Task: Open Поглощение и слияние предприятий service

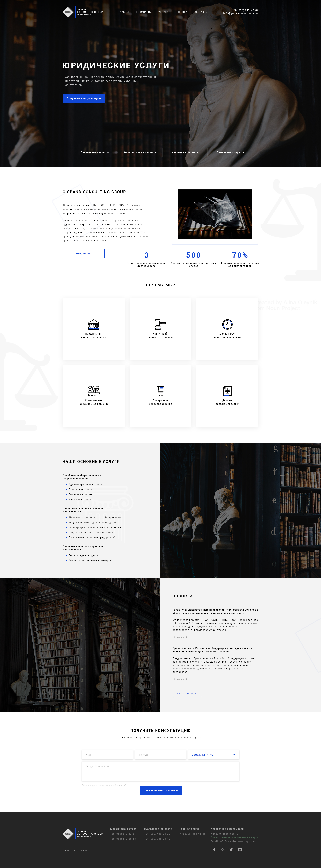Action: [x=92, y=538]
